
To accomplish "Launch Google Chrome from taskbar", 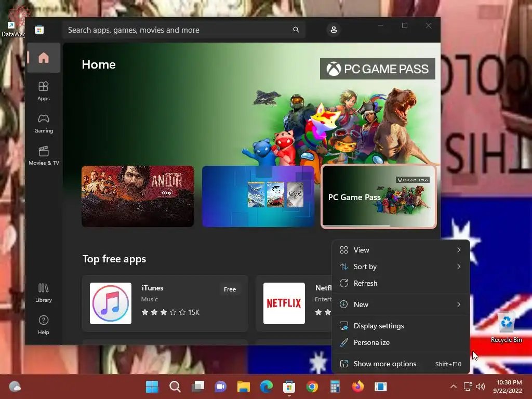I will pos(312,387).
